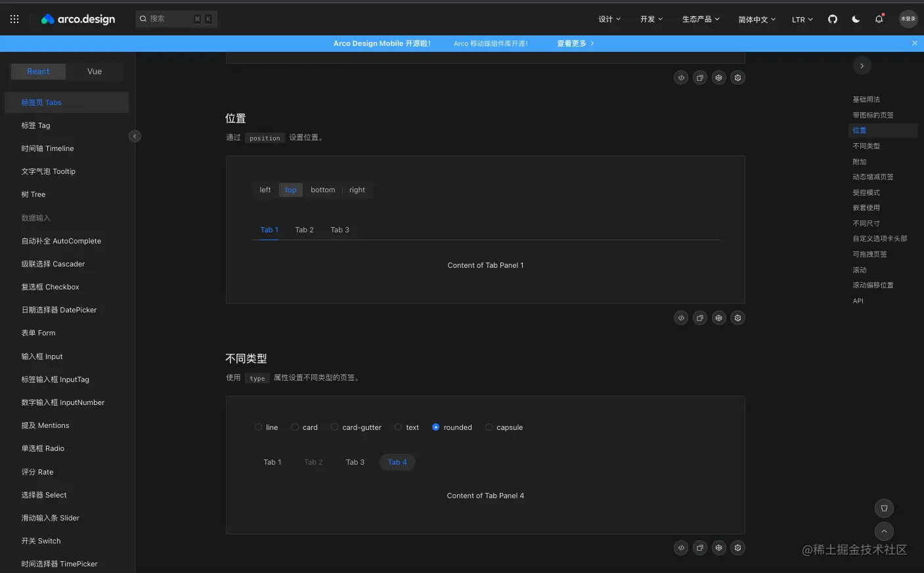Set tab position to top
The image size is (924, 573).
291,190
